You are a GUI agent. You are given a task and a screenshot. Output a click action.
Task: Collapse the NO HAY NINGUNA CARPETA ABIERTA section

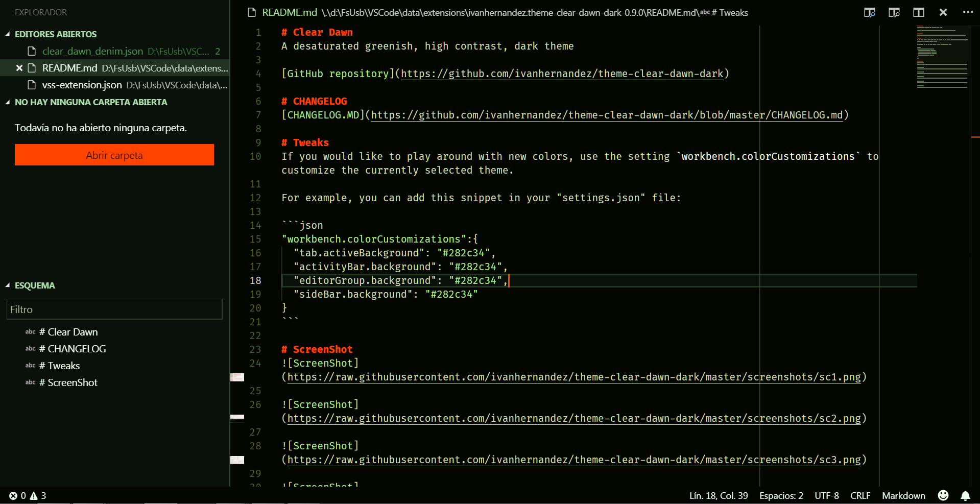[x=8, y=102]
